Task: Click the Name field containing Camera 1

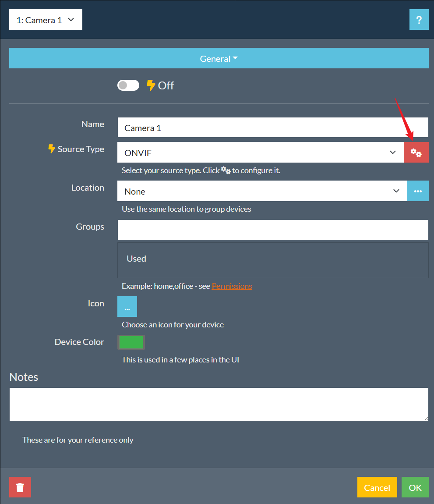Action: click(272, 128)
